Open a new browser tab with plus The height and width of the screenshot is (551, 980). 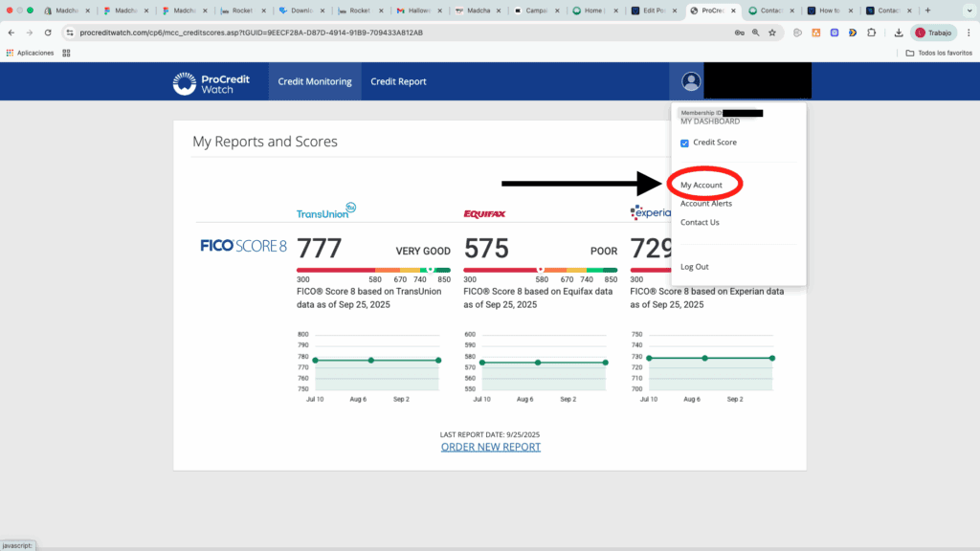point(926,11)
